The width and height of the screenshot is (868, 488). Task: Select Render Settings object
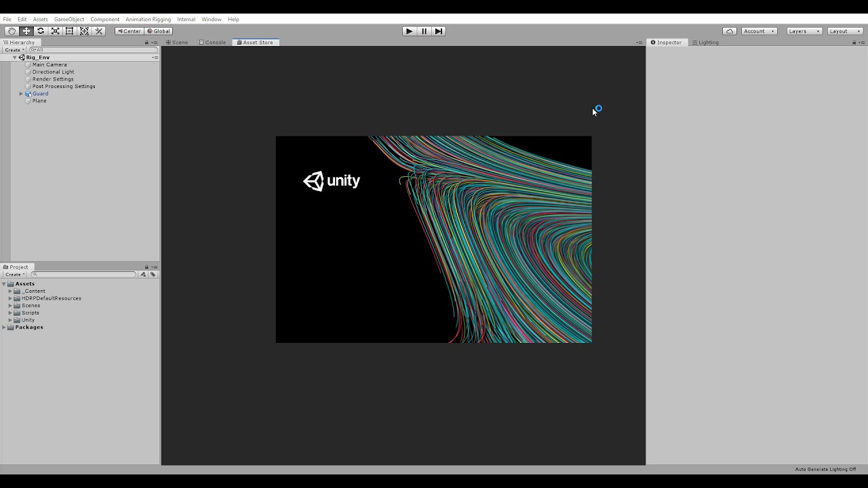click(x=53, y=79)
